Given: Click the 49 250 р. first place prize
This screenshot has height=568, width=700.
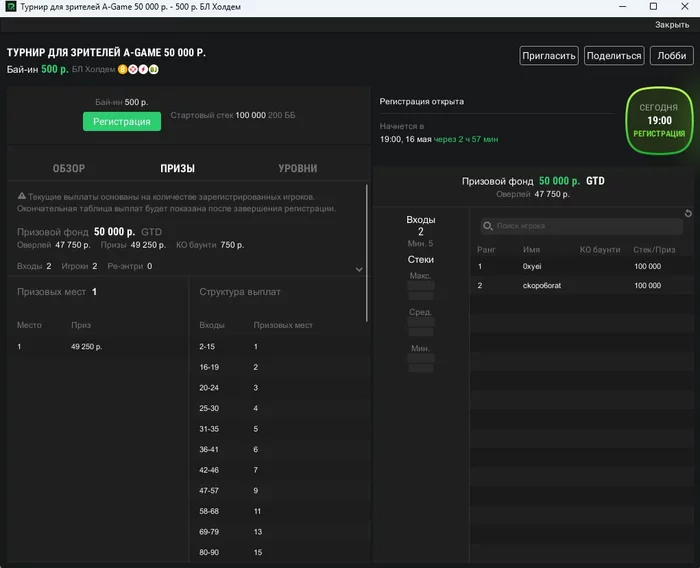Looking at the screenshot, I should [87, 347].
